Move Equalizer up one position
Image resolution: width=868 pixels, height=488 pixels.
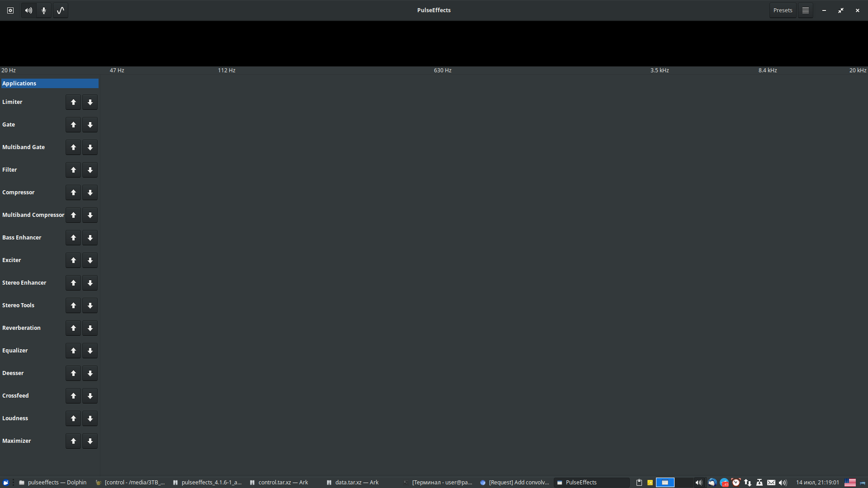(73, 351)
